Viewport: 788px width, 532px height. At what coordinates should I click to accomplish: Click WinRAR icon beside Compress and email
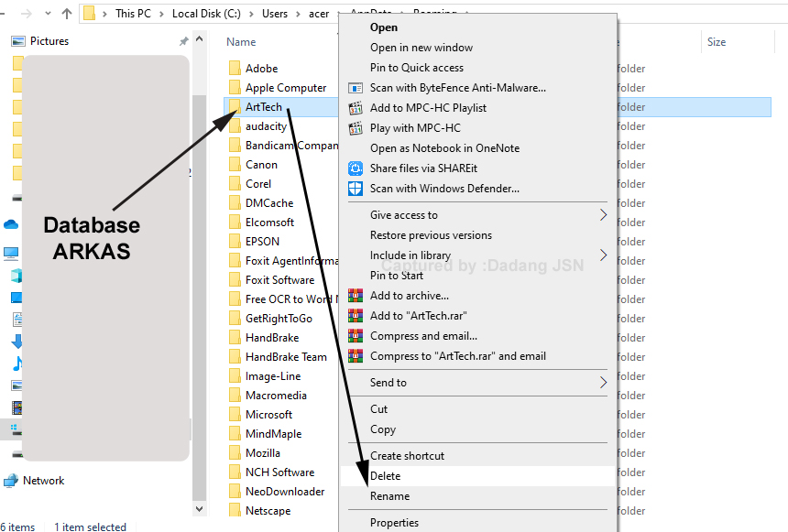[x=356, y=335]
